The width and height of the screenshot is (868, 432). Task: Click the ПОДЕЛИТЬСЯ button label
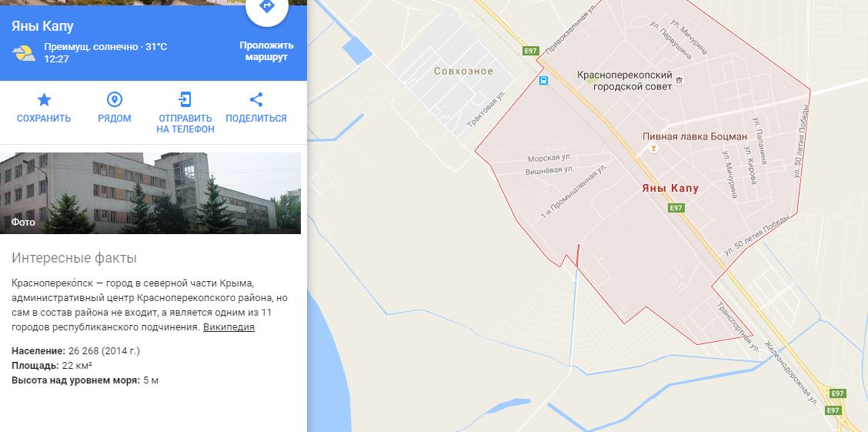(255, 118)
